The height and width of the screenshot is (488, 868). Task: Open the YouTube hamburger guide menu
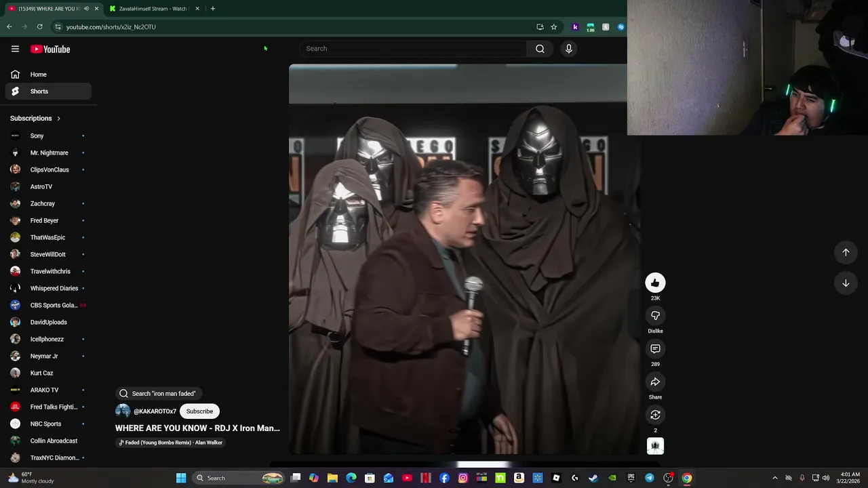(x=15, y=49)
